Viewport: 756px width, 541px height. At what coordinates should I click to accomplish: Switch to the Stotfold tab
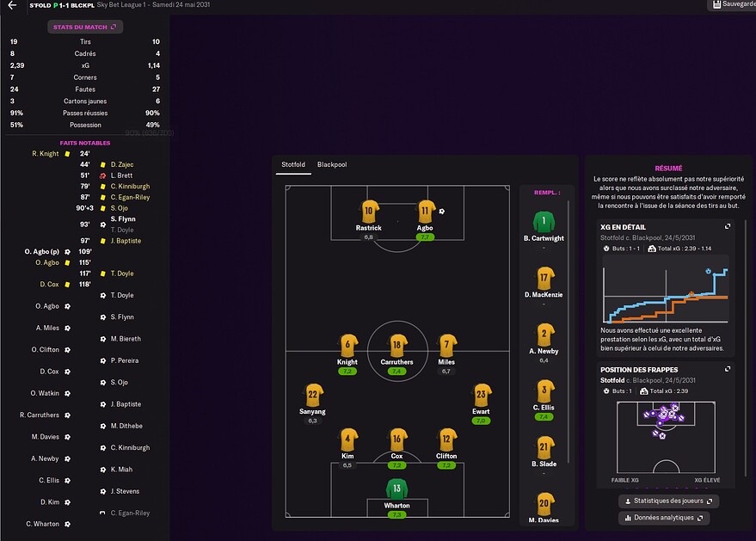[293, 164]
